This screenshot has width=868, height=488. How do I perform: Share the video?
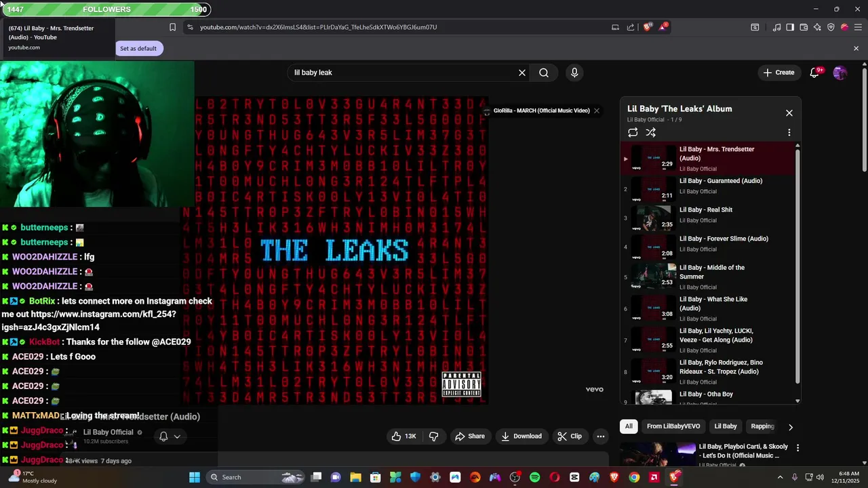[x=470, y=436]
